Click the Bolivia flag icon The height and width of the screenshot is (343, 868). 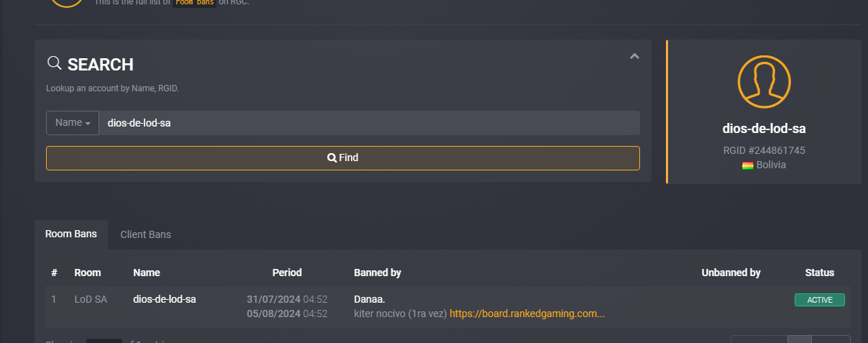click(x=748, y=165)
